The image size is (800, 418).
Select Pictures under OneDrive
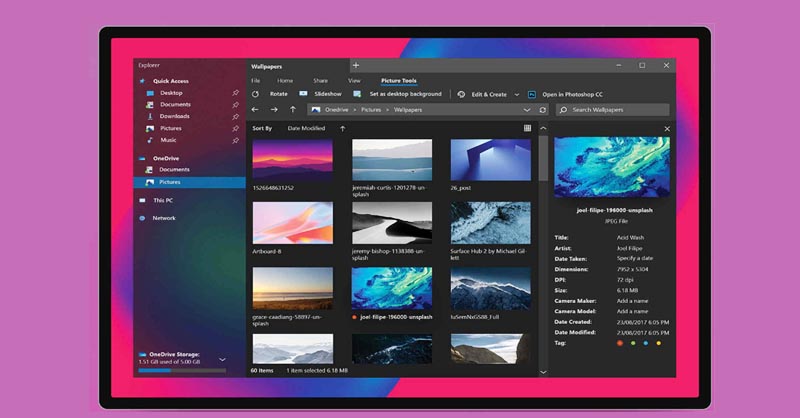click(189, 182)
